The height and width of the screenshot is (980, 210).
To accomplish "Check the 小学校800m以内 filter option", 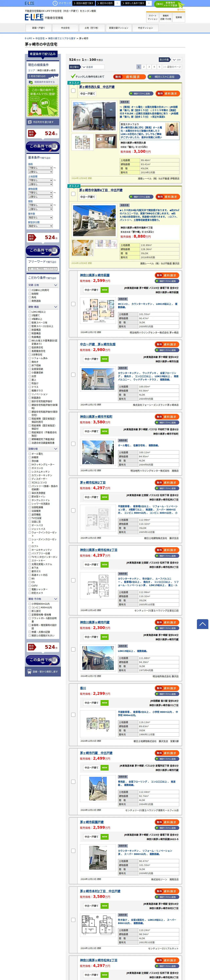I will [x=30, y=604].
